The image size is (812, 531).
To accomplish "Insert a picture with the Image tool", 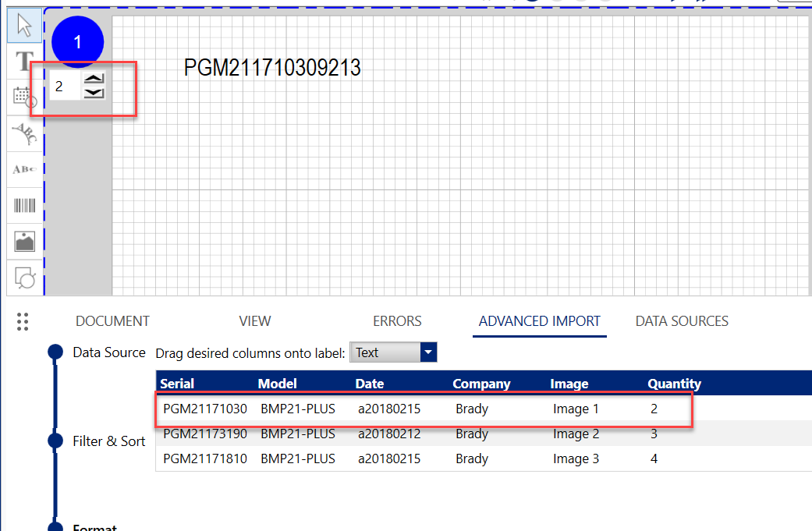I will (25, 242).
